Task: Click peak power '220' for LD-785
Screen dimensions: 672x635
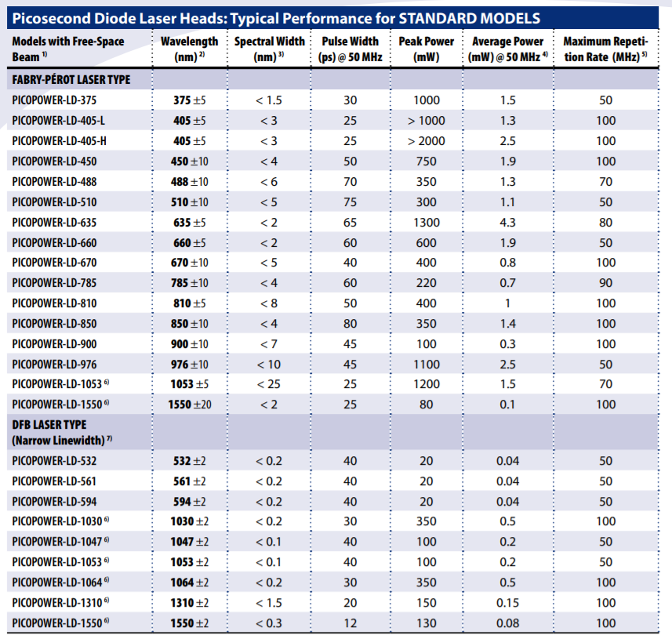Action: click(x=427, y=283)
